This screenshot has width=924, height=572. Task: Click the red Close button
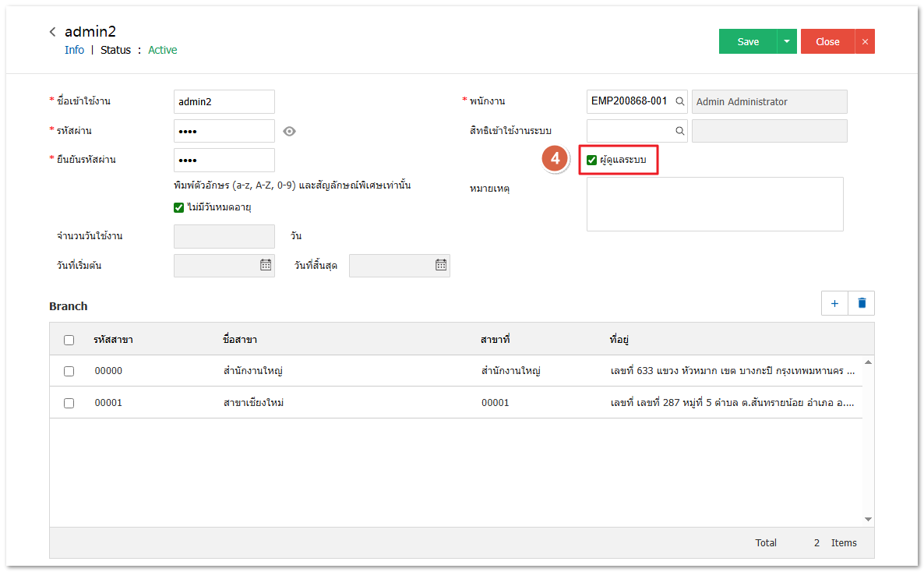click(x=827, y=42)
